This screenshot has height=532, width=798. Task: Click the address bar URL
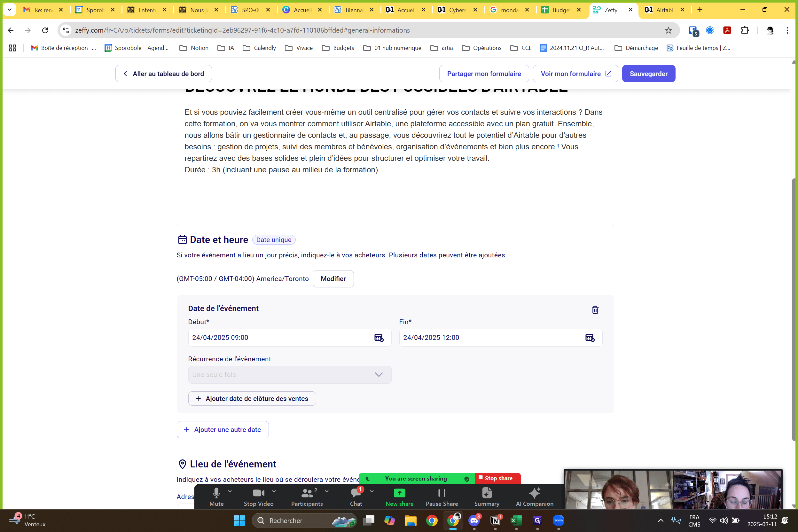242,30
